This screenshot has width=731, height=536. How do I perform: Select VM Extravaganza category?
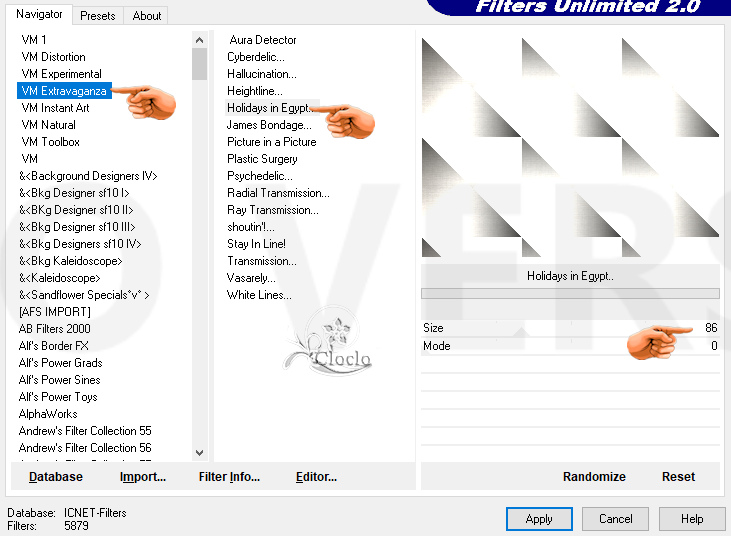[64, 91]
